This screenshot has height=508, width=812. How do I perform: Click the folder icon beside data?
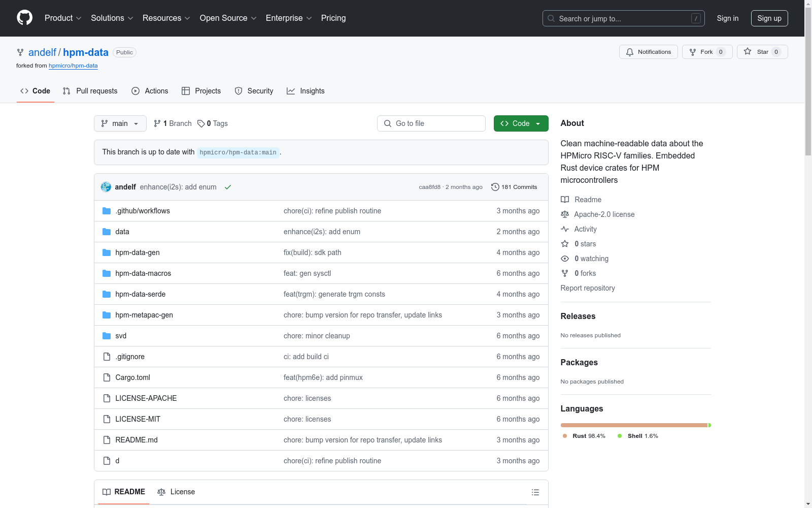click(107, 232)
